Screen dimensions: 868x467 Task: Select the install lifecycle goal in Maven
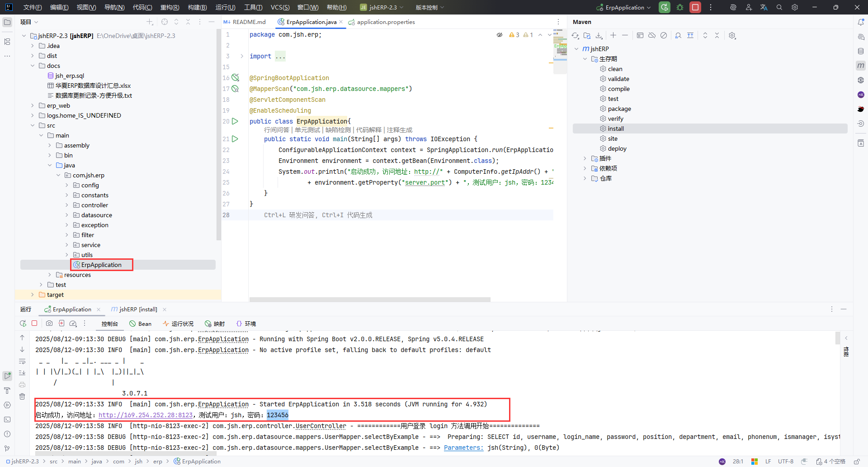pos(616,129)
